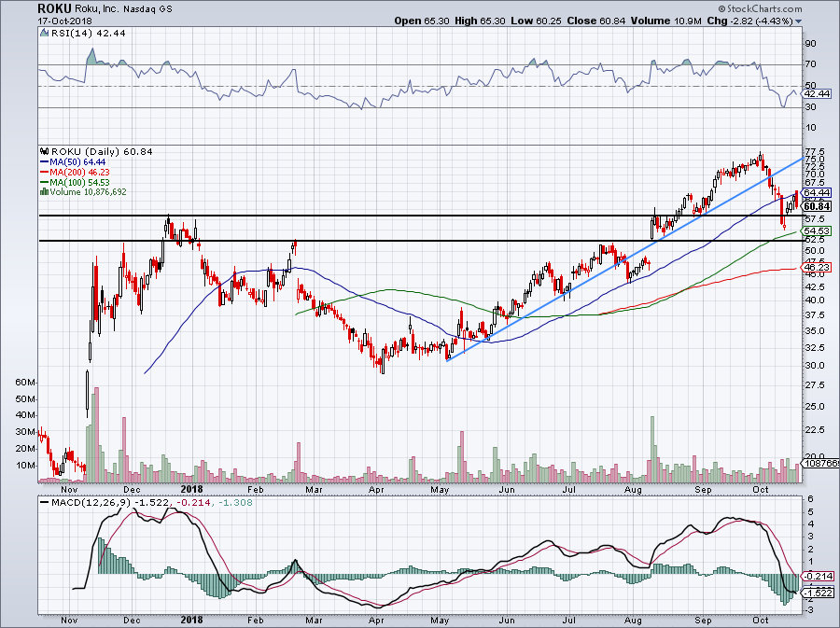Click the ROKU ticker symbol title
This screenshot has height=628, width=840.
point(56,8)
